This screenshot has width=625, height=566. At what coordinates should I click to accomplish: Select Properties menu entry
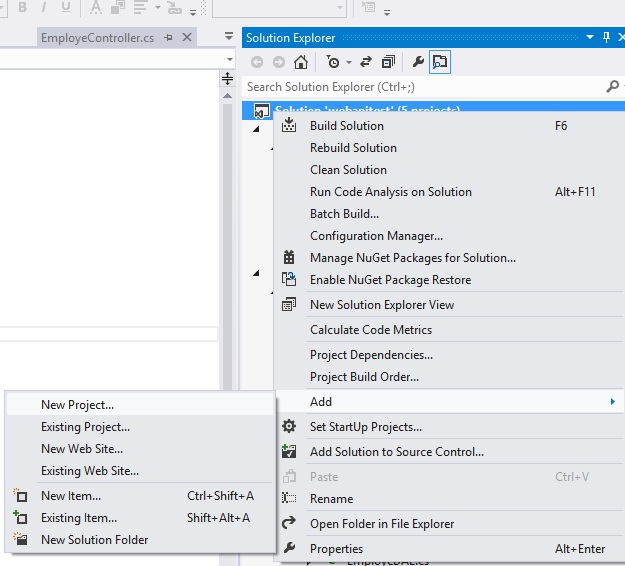point(450,548)
